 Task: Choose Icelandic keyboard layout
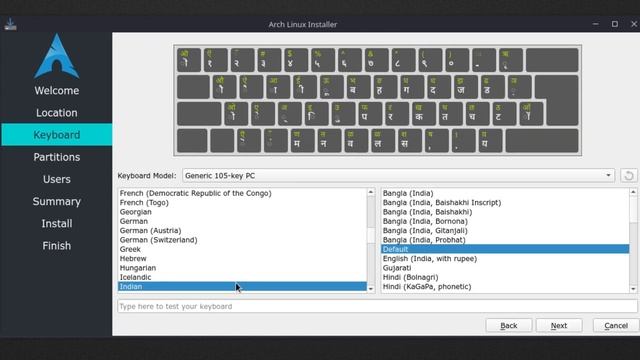point(242,278)
